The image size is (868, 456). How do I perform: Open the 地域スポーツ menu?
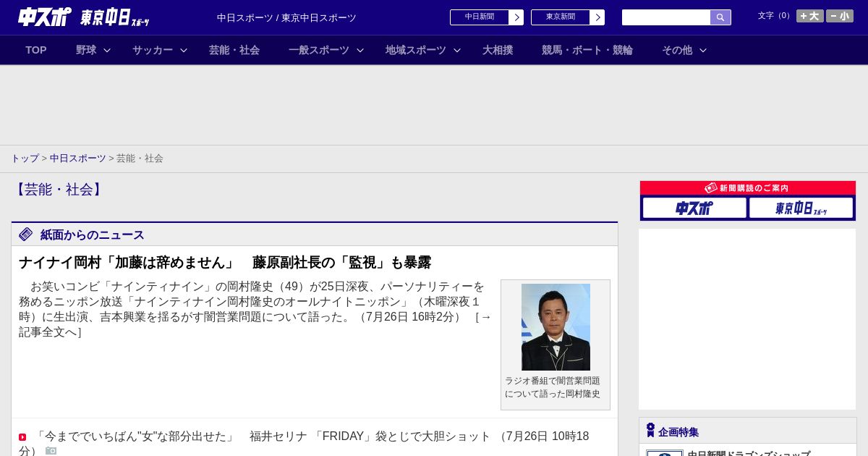tap(416, 50)
